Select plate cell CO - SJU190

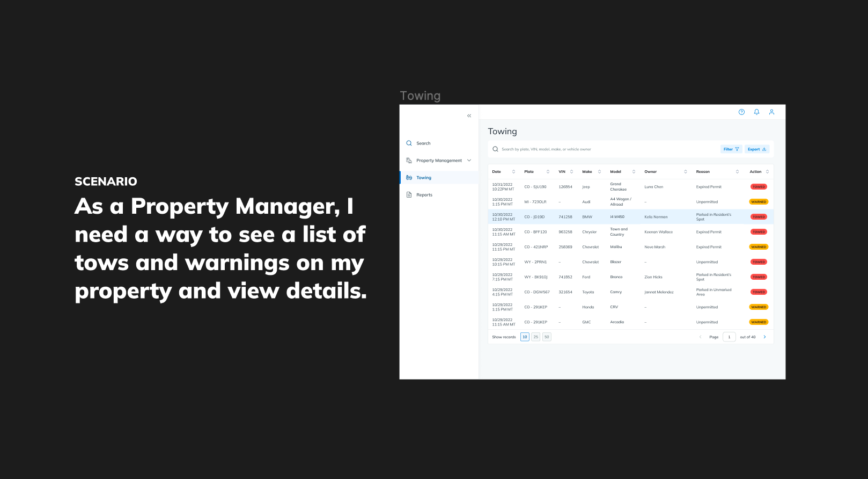tap(535, 187)
